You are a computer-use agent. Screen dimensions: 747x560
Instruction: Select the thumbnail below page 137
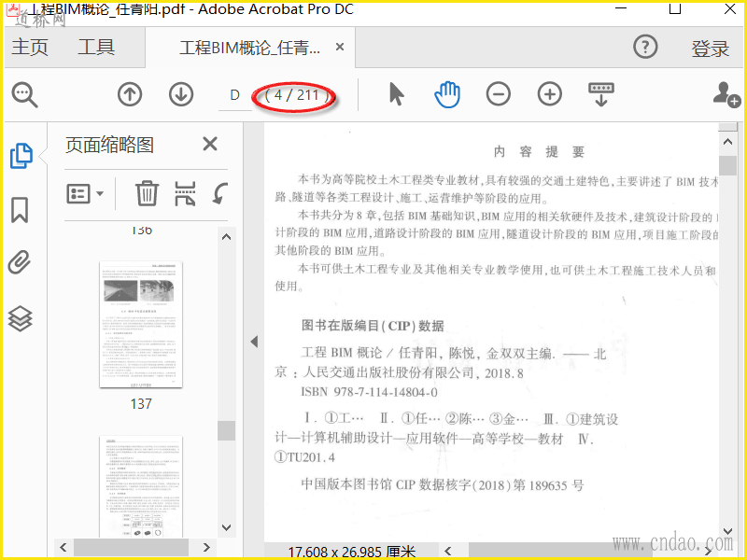coord(141,486)
